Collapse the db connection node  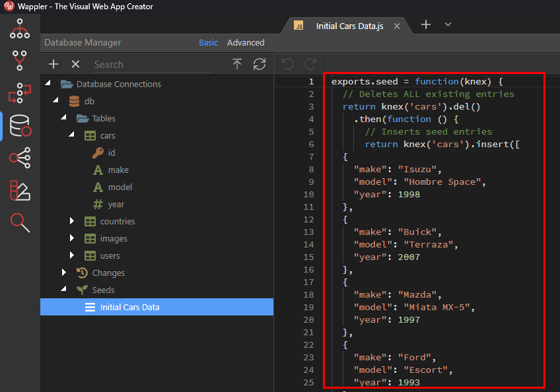(55, 100)
